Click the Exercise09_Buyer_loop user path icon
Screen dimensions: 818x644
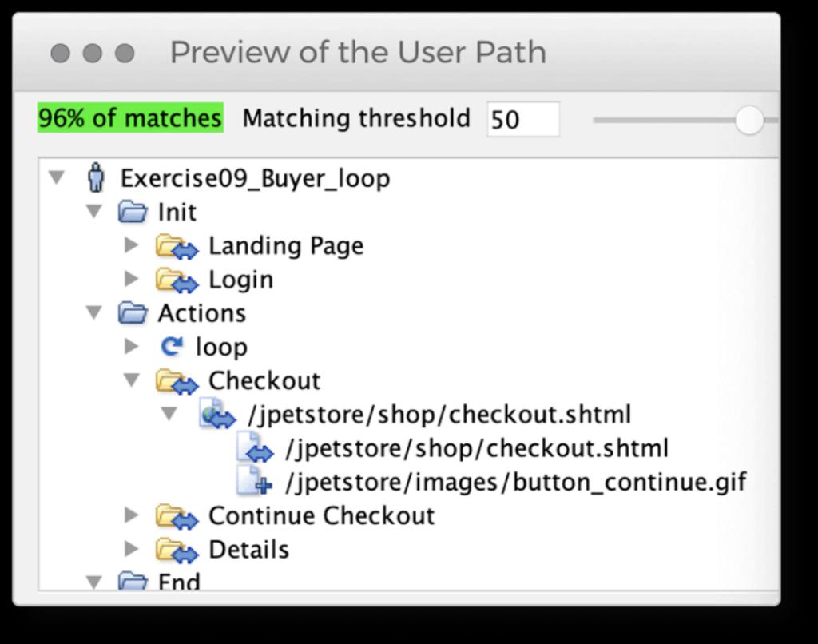coord(96,177)
